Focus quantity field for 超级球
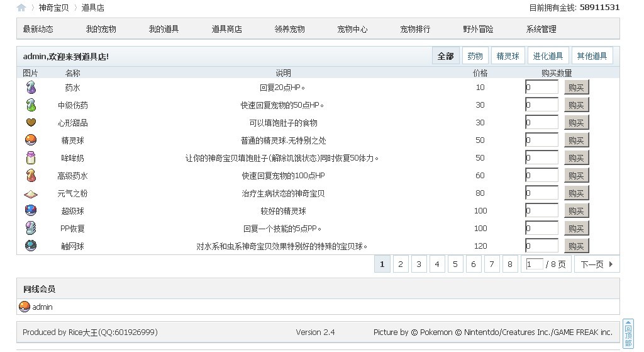The image size is (644, 352). coord(541,211)
